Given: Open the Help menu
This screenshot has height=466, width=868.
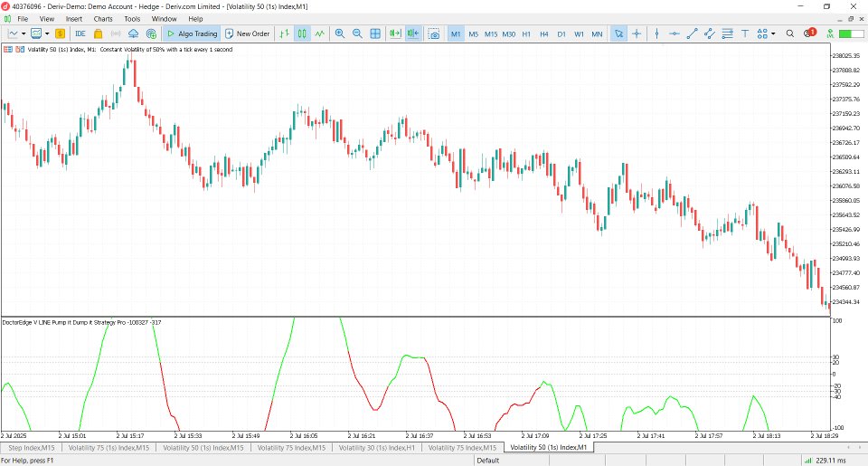Looking at the screenshot, I should tap(195, 19).
